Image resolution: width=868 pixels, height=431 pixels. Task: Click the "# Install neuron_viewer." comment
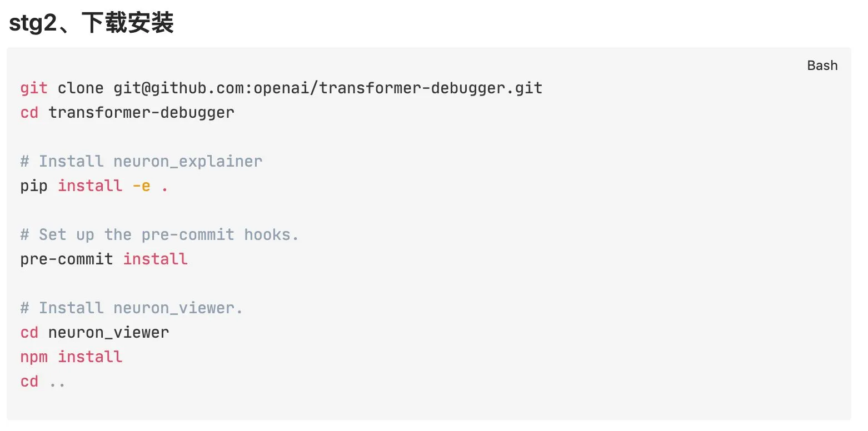132,308
